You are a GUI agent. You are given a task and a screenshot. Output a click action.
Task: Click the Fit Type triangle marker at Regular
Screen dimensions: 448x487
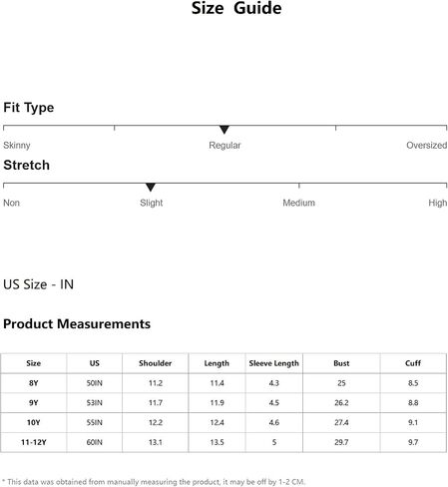(x=224, y=130)
